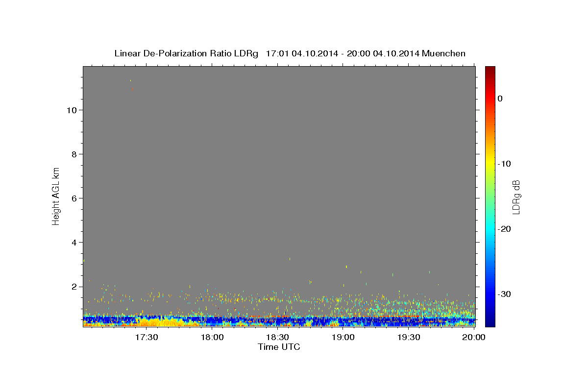Click the height tick label 2
Image resolution: width=588 pixels, height=392 pixels.
[x=73, y=287]
